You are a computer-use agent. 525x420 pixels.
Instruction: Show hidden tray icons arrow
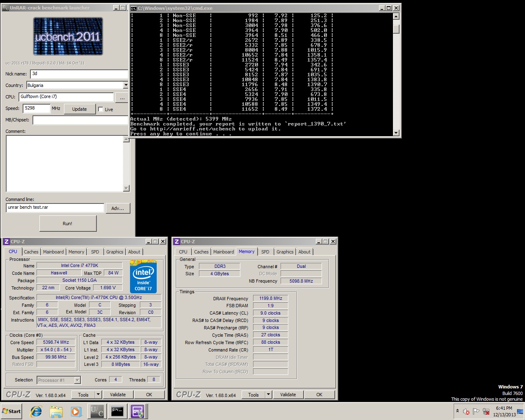coord(457,411)
